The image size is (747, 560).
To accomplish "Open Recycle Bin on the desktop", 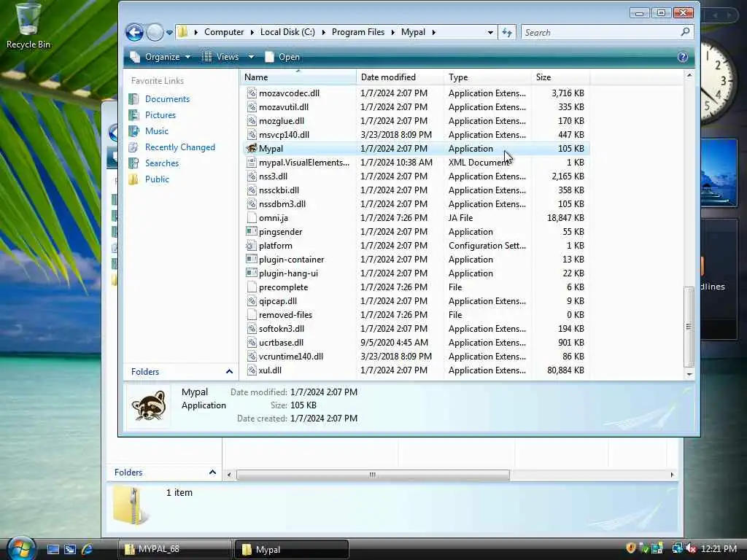I will click(x=28, y=26).
